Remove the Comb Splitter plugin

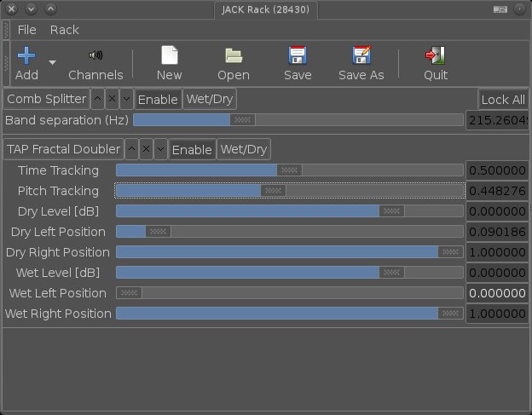click(x=112, y=99)
